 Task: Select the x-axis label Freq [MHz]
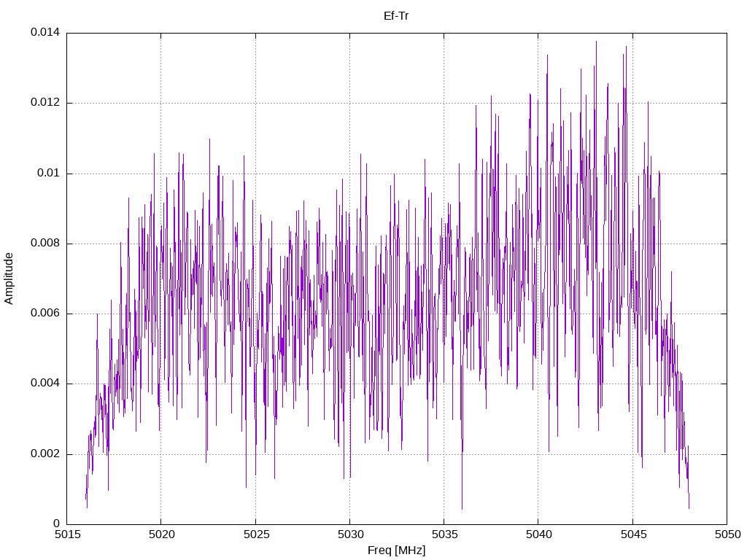[x=396, y=551]
